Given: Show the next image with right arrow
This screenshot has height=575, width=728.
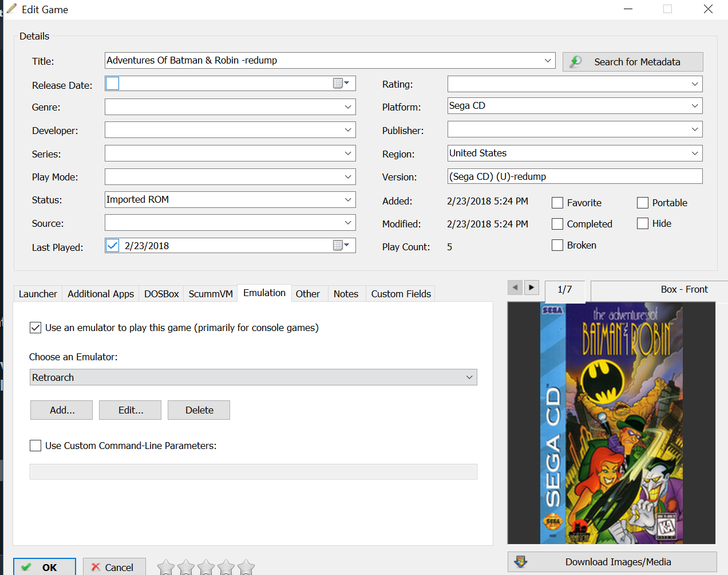Looking at the screenshot, I should 532,287.
